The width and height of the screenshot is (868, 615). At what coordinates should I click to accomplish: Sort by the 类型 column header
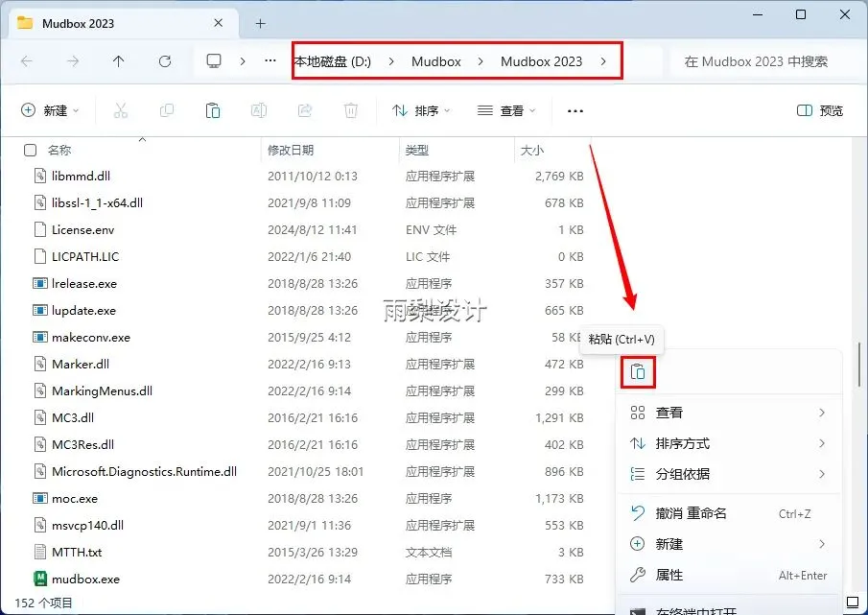[x=417, y=150]
